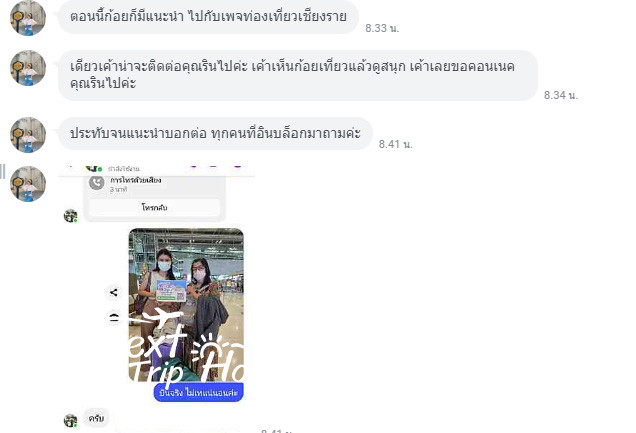Click small avatar next to ครับ reply
Image resolution: width=636 pixels, height=433 pixels.
click(x=71, y=420)
